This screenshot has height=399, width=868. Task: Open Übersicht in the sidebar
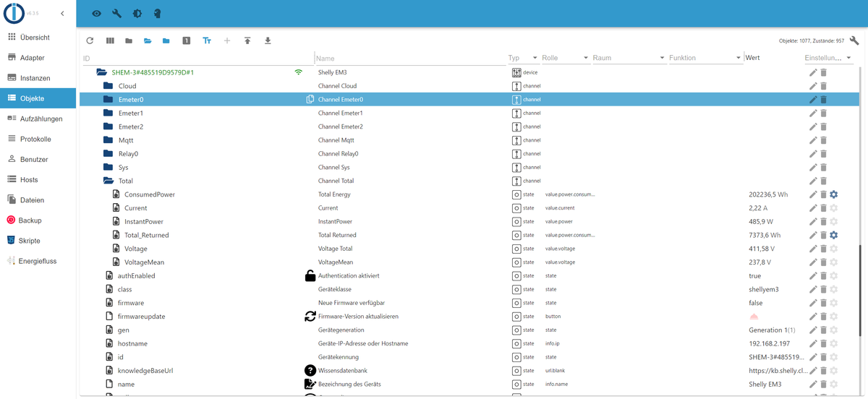tap(38, 37)
